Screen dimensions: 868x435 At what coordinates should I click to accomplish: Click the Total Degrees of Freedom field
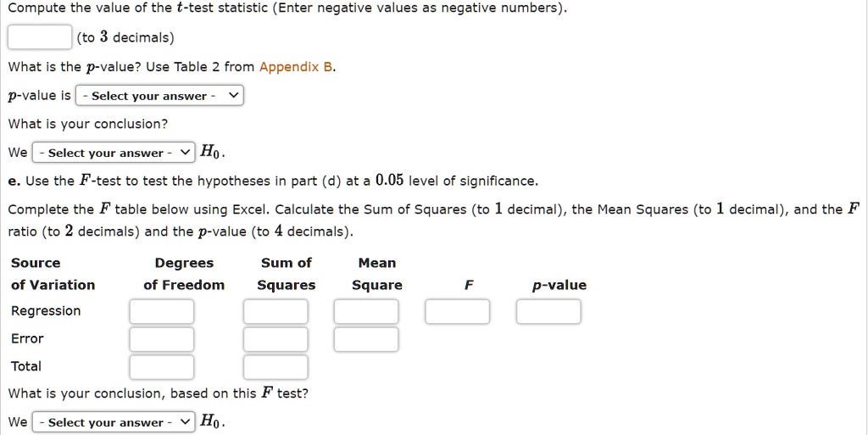click(x=162, y=367)
